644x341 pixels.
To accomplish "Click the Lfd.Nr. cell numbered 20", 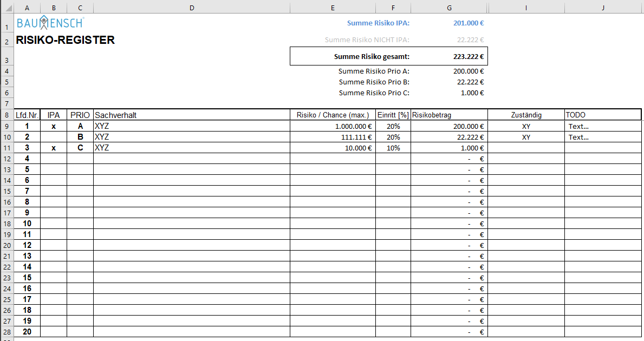I will [27, 332].
